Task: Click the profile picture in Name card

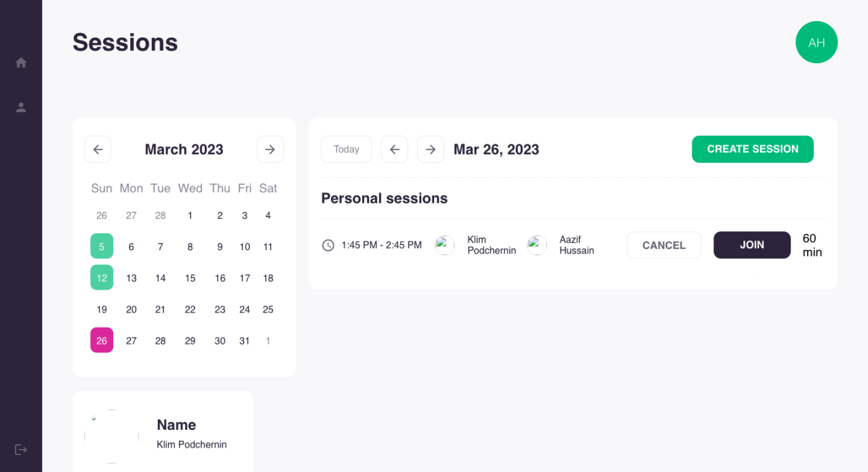Action: pos(111,435)
